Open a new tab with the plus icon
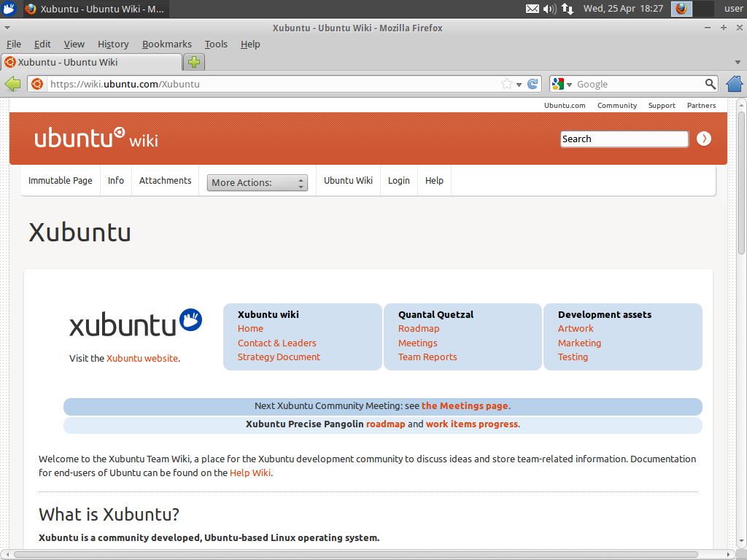This screenshot has height=560, width=747. 193,63
